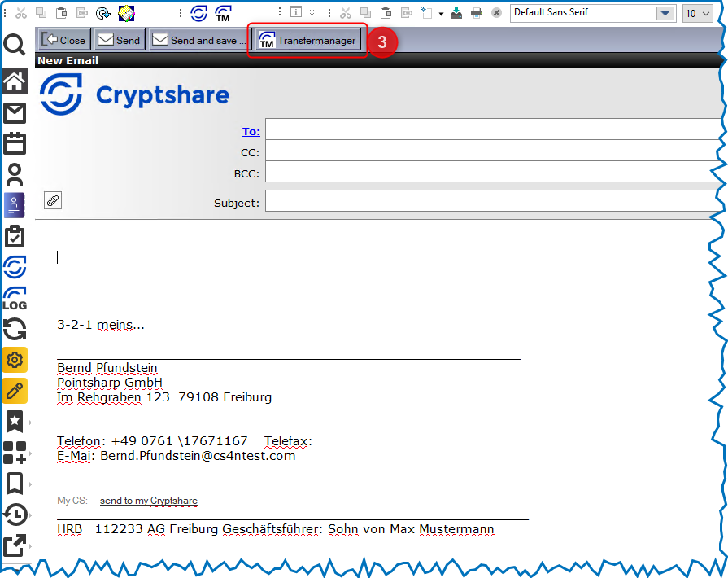Image resolution: width=728 pixels, height=578 pixels.
Task: Open the font name dropdown
Action: point(665,13)
